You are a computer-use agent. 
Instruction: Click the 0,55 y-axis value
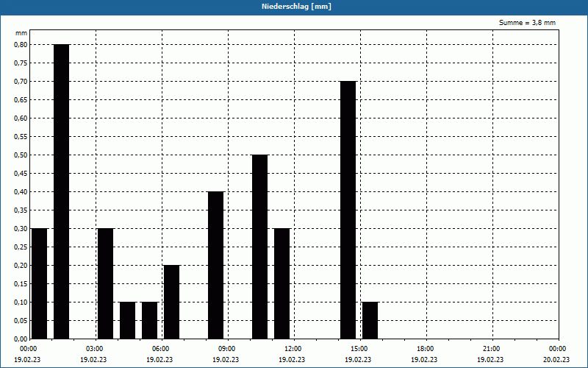pos(21,136)
